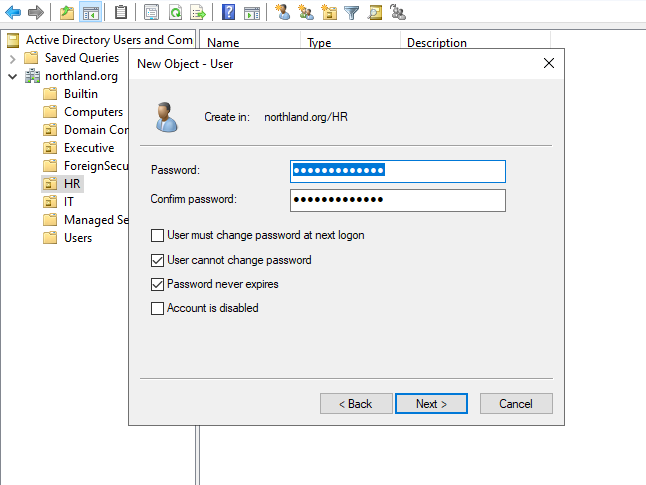
Task: Select the Executive organizational unit
Action: click(88, 148)
